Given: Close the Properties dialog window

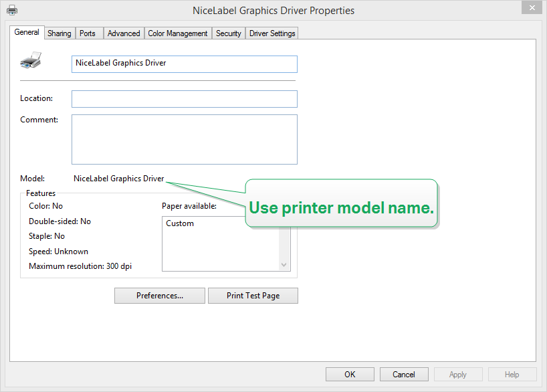Looking at the screenshot, I should tap(531, 9).
